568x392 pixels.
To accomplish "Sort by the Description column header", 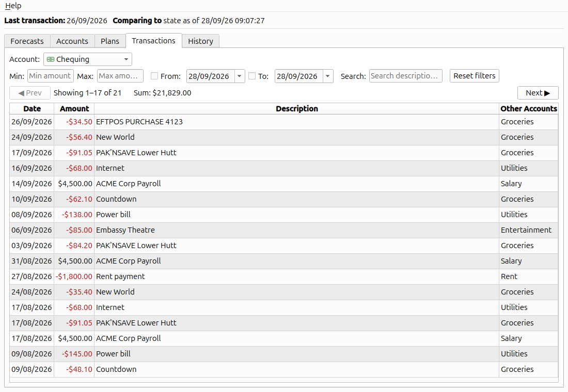I will pyautogui.click(x=297, y=109).
